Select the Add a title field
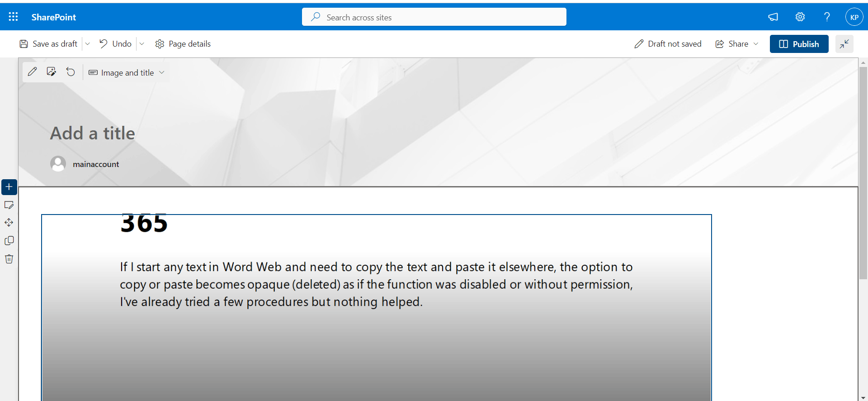 pyautogui.click(x=93, y=133)
